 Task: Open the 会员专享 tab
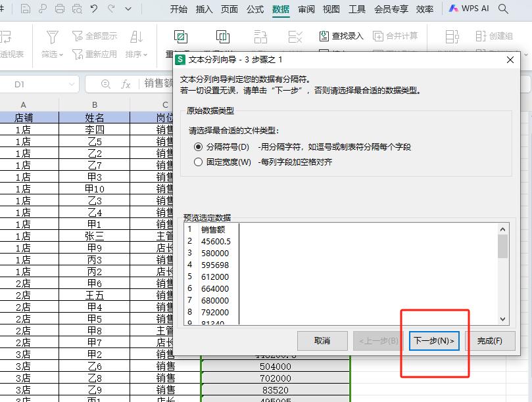391,9
